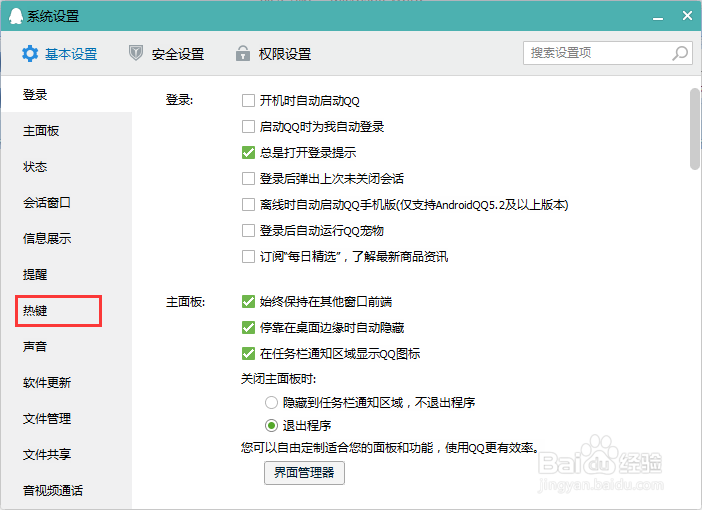Click the vertical scrollbar thumb

pyautogui.click(x=695, y=129)
